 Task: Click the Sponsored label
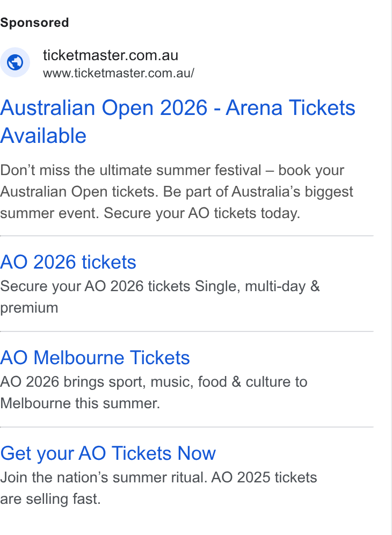tap(34, 23)
